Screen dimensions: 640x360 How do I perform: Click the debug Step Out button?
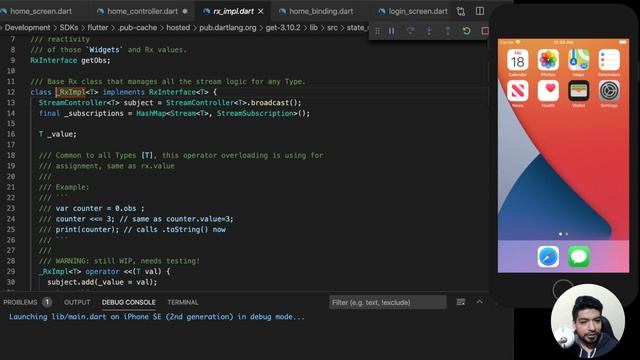pos(448,31)
